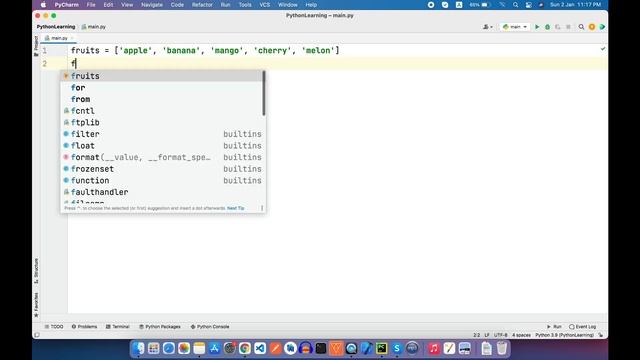Open the Event Log
Screen dimensions: 640x360
click(582, 327)
